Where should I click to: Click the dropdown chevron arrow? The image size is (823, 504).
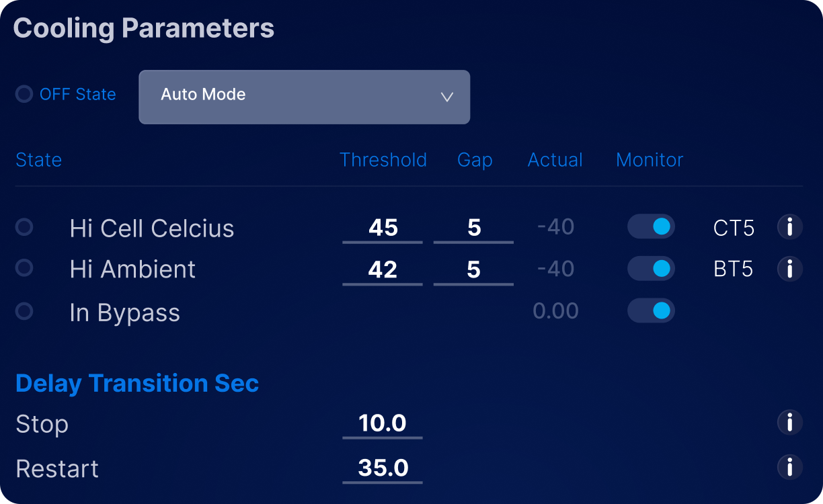pyautogui.click(x=446, y=97)
